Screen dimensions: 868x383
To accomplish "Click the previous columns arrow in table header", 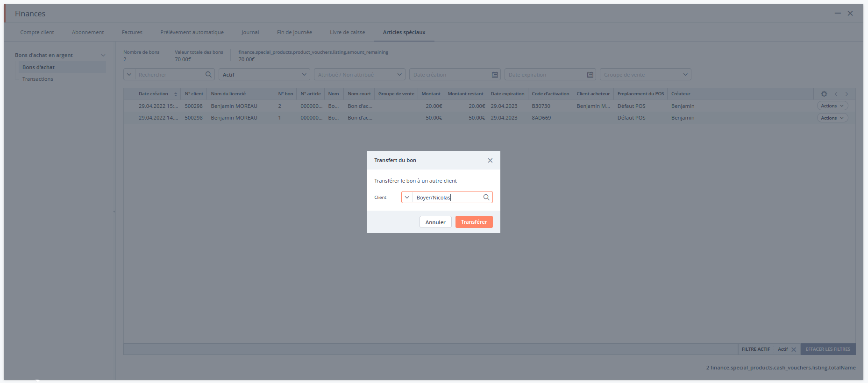I will click(x=836, y=94).
